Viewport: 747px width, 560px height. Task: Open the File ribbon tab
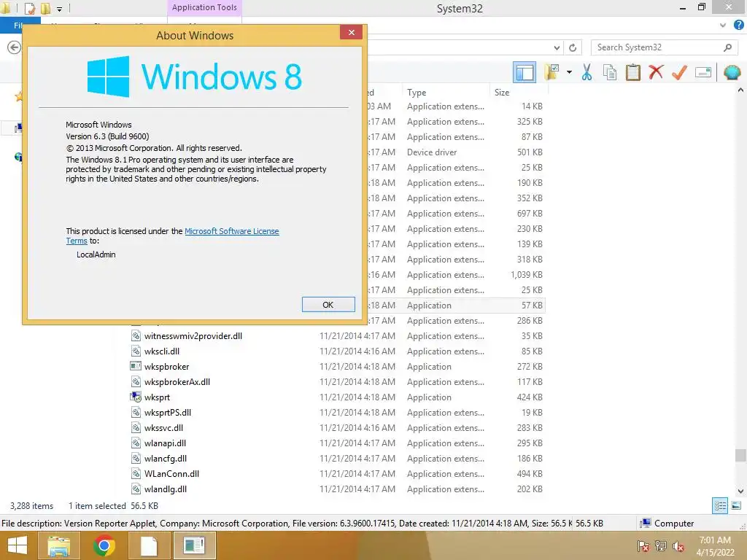click(x=19, y=26)
